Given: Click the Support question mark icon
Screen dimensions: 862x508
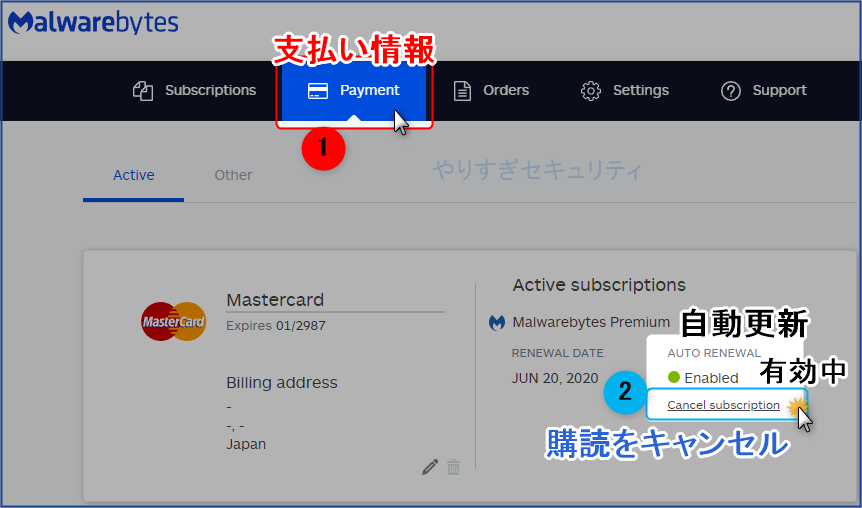Looking at the screenshot, I should [x=731, y=91].
